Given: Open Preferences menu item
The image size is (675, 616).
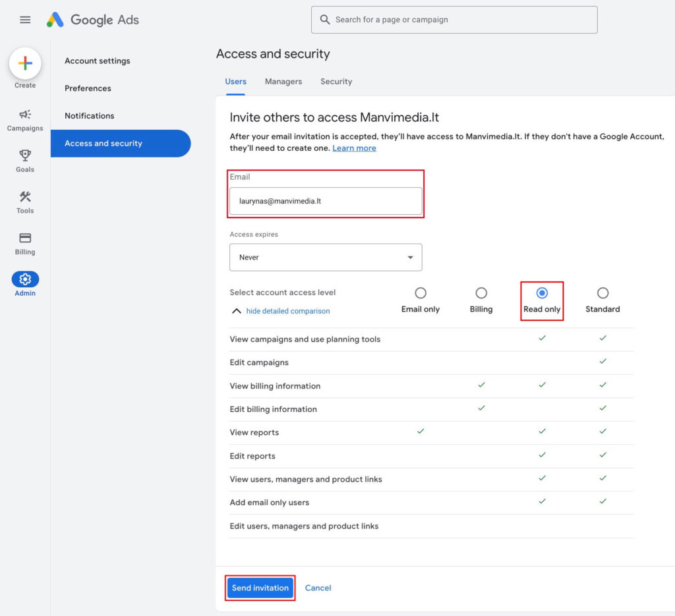Looking at the screenshot, I should coord(88,88).
